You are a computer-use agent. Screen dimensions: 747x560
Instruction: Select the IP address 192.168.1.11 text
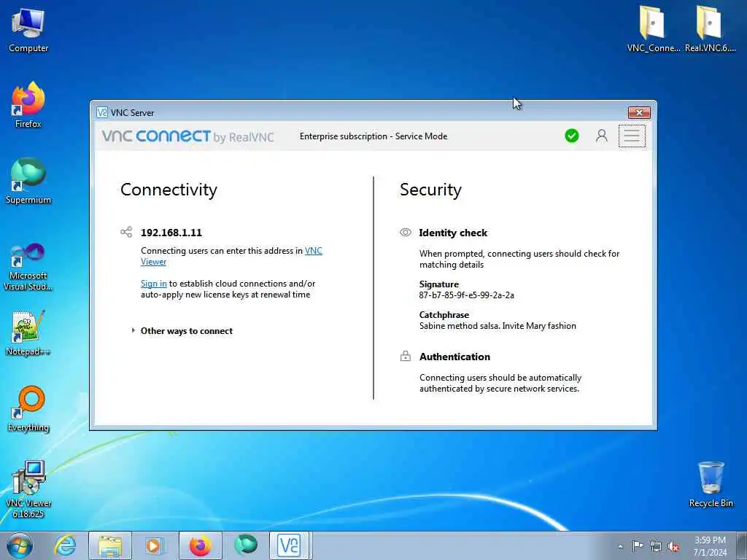click(171, 233)
